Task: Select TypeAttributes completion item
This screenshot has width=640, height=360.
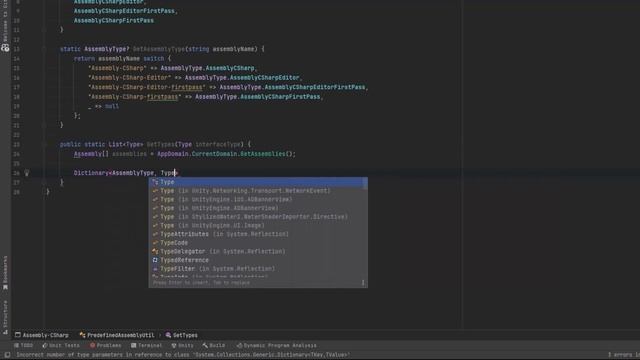Action: tap(257, 234)
